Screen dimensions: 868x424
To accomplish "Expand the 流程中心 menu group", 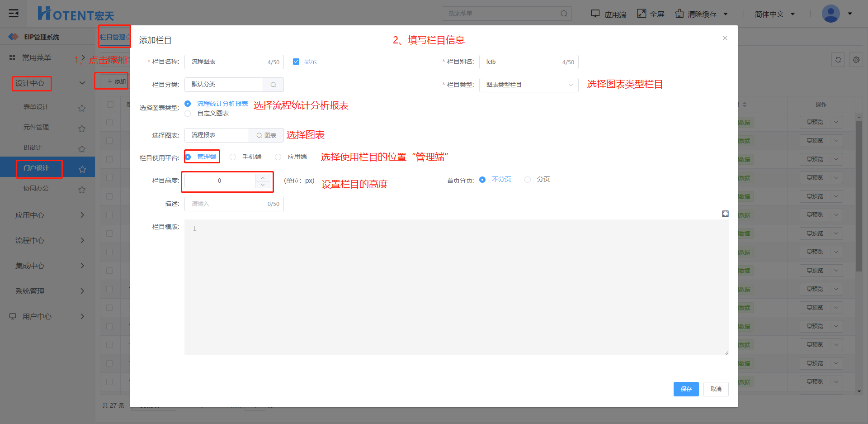I will click(82, 240).
